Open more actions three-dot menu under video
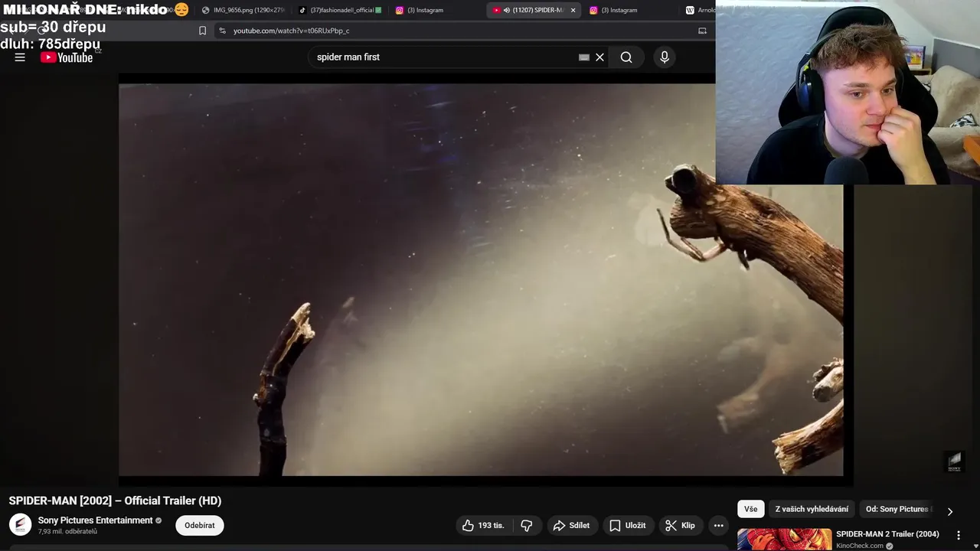The image size is (980, 551). [x=718, y=525]
